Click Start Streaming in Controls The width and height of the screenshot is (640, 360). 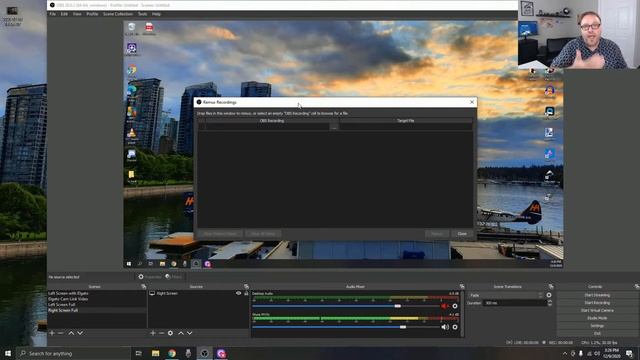tap(597, 295)
